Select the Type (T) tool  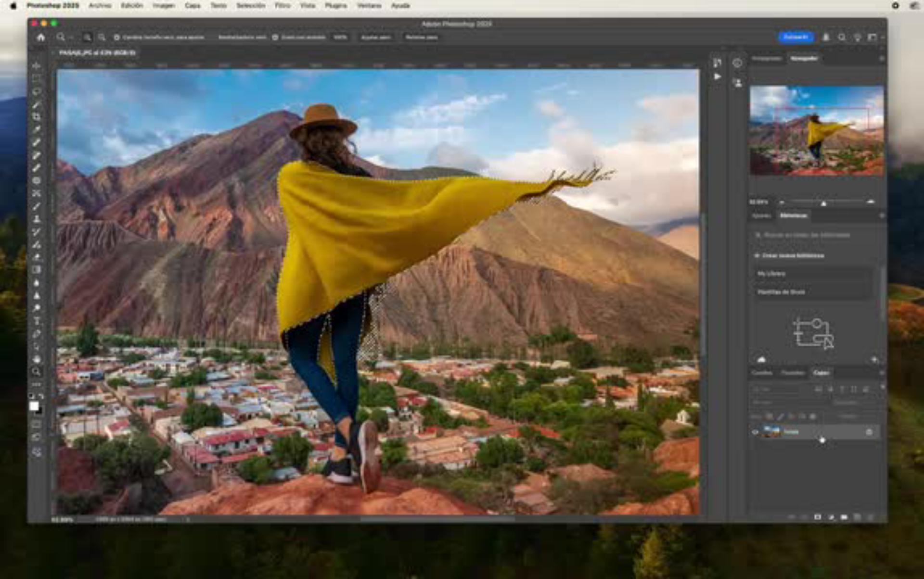(37, 321)
